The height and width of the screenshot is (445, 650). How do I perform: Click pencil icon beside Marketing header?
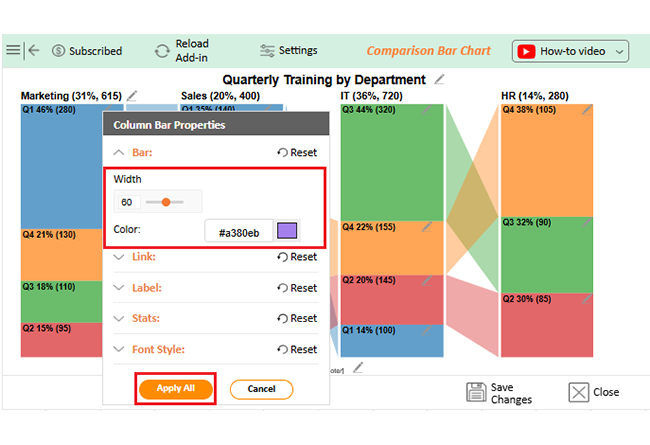point(132,96)
